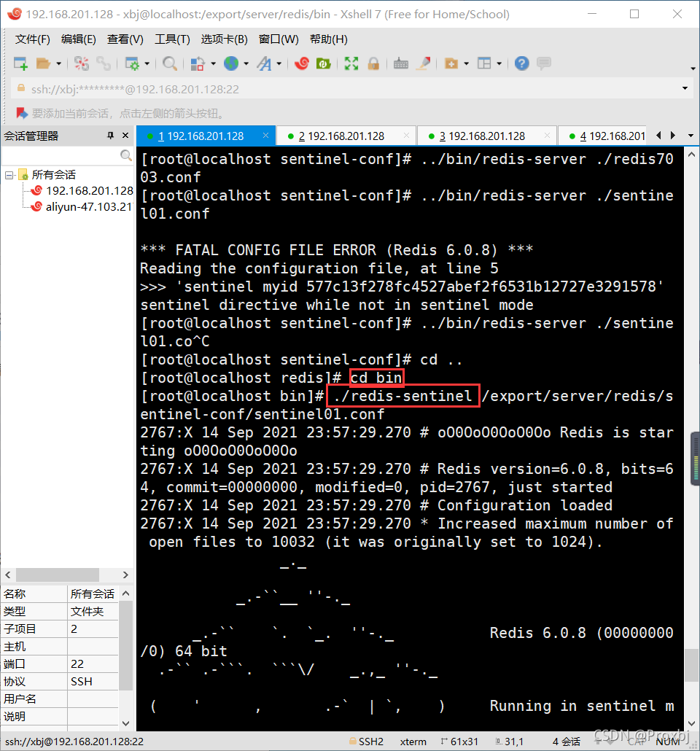Pin the 会话管理器 panel
Image resolution: width=700 pixels, height=751 pixels.
tap(110, 136)
